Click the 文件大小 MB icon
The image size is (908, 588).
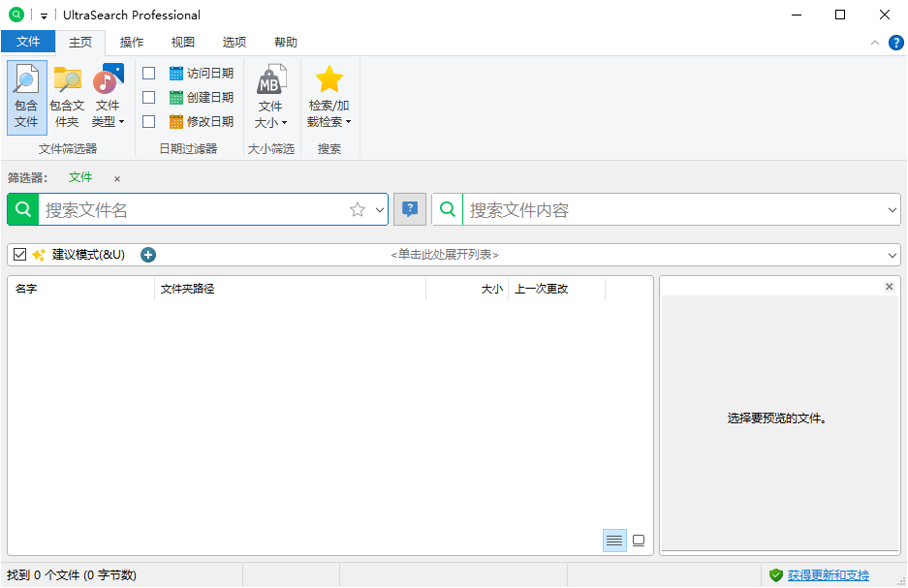tap(271, 82)
